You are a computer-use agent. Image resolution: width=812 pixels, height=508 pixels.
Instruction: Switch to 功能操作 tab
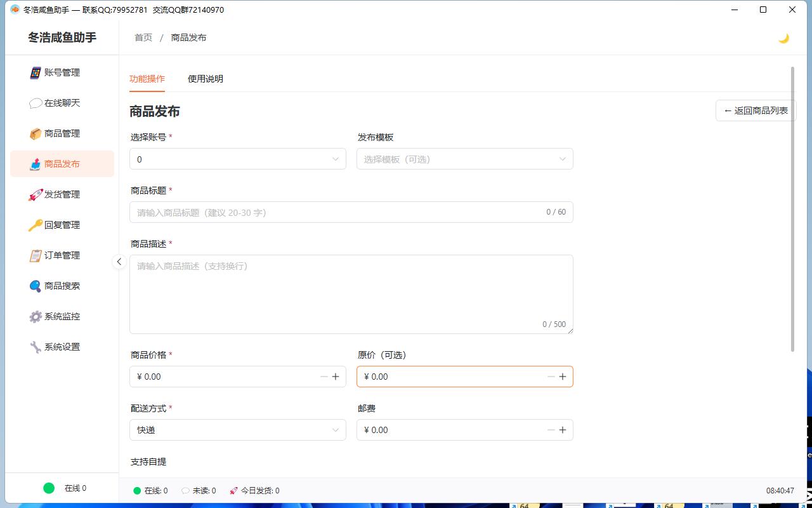[x=147, y=79]
